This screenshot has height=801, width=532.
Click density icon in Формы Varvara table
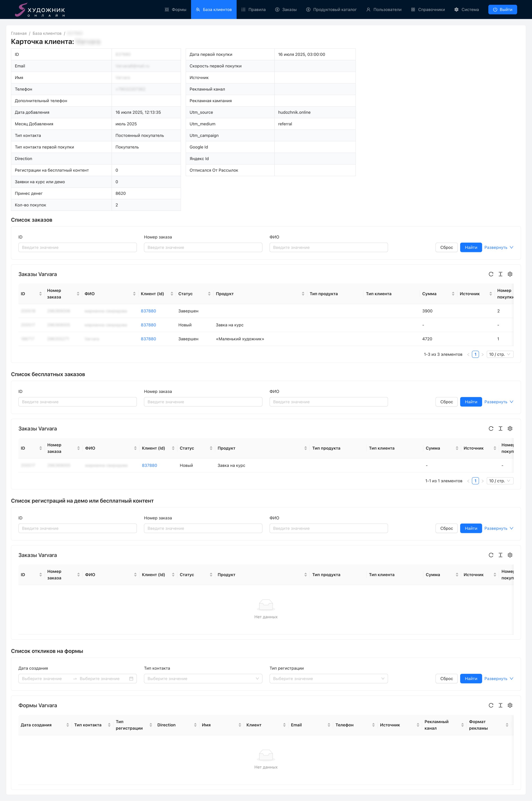[500, 705]
